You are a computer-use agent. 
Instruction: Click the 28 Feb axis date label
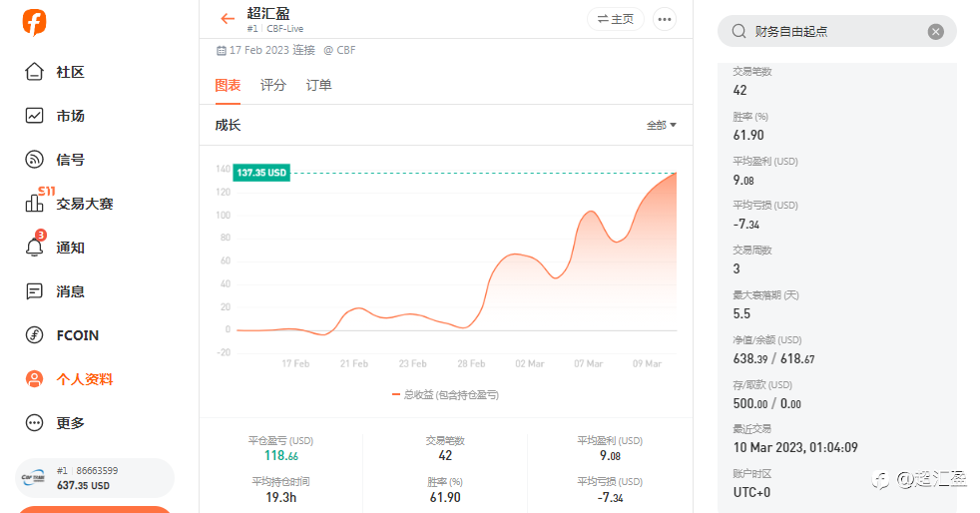(471, 363)
